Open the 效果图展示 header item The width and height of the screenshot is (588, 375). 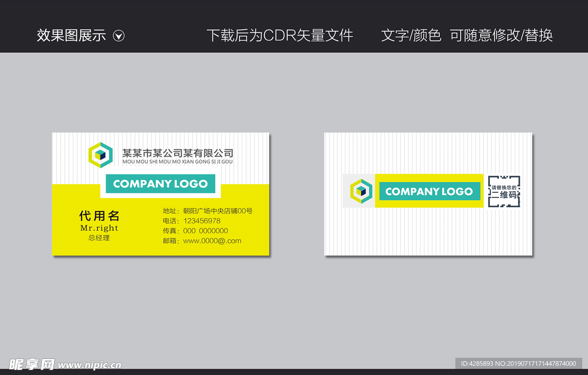pos(71,35)
